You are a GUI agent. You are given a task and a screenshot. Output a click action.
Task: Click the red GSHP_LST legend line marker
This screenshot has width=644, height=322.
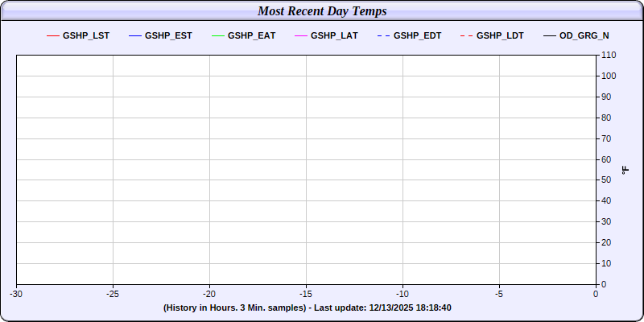[53, 36]
